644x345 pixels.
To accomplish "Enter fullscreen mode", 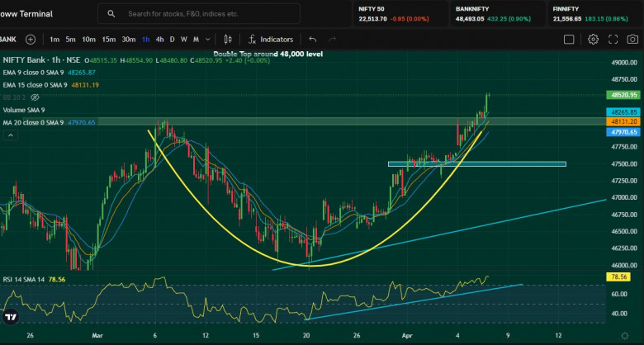I will click(613, 40).
